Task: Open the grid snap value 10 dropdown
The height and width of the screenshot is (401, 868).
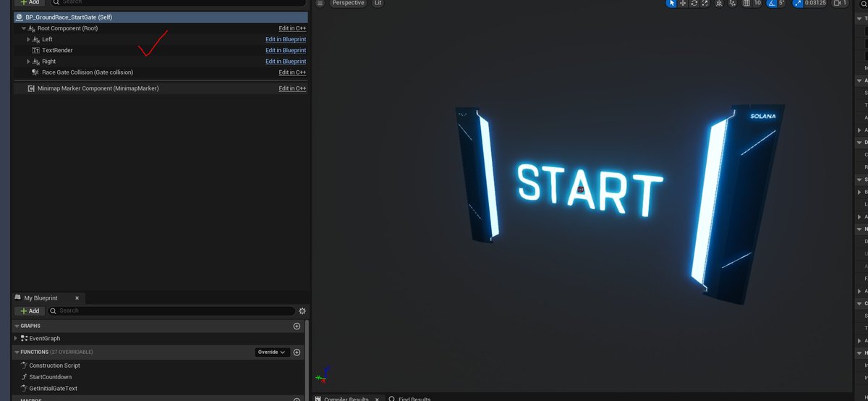Action: pos(757,3)
